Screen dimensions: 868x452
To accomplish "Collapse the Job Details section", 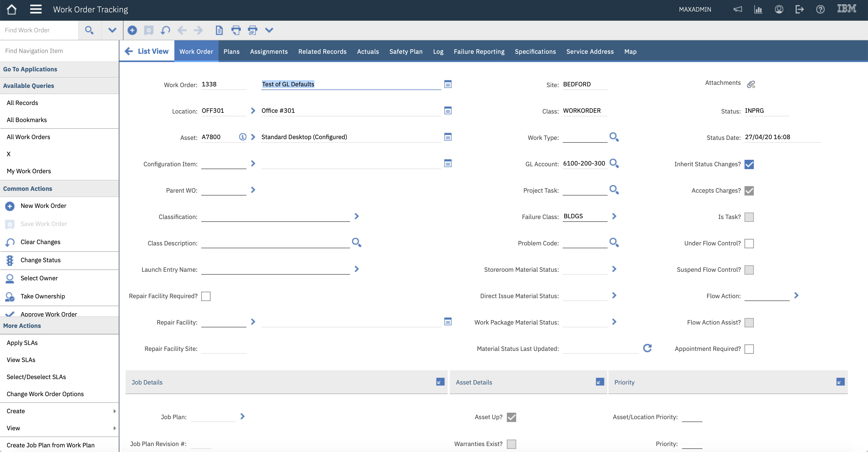I will (x=440, y=382).
